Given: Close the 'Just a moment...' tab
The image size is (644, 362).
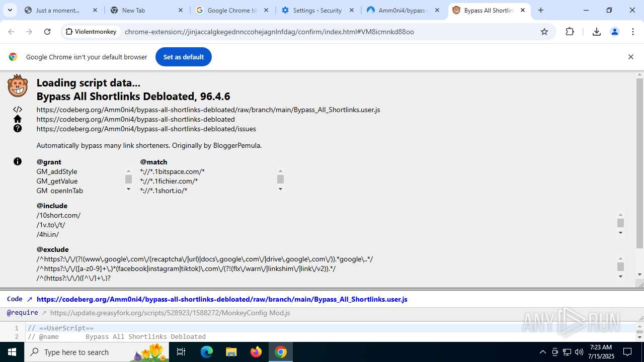Looking at the screenshot, I should click(x=95, y=10).
